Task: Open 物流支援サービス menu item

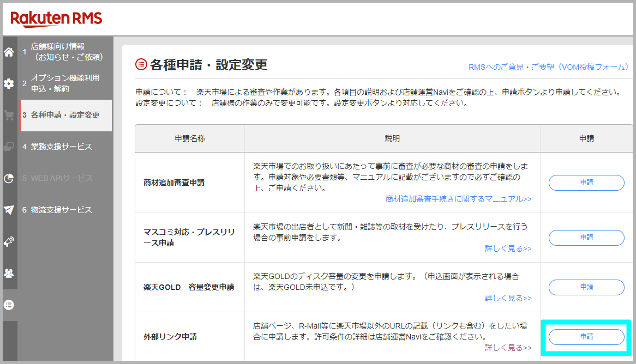Action: (65, 210)
